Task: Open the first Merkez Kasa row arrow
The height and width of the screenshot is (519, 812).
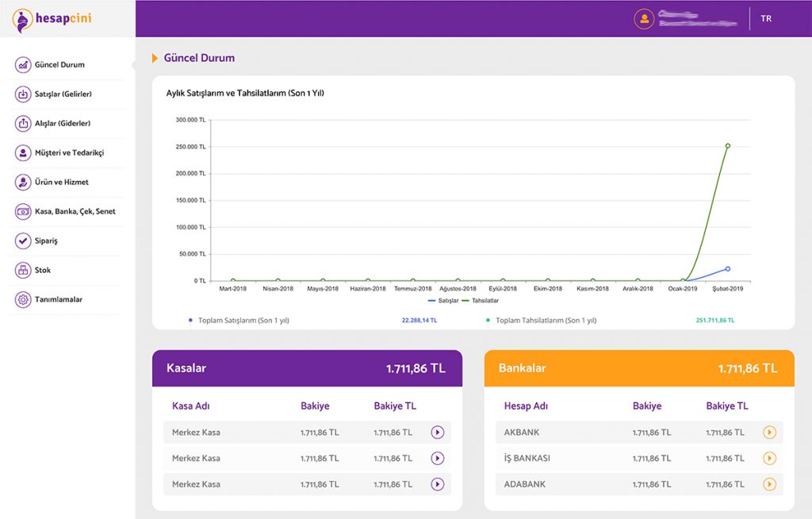Action: point(437,432)
